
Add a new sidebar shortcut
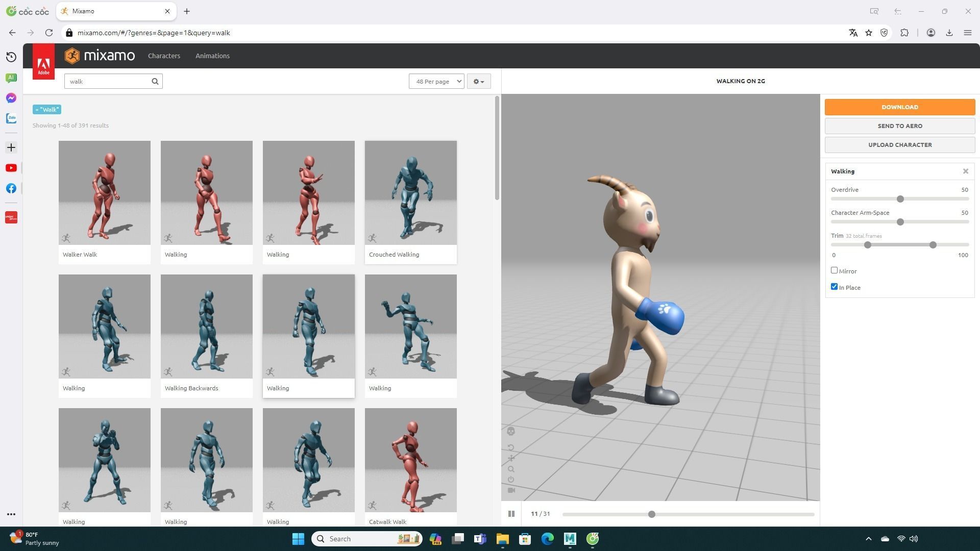coord(11,147)
